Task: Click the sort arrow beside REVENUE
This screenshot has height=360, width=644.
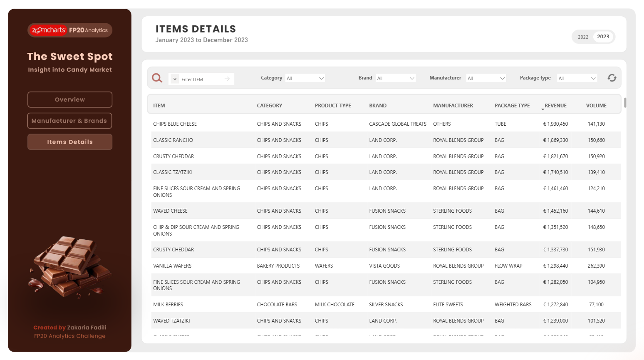Action: pyautogui.click(x=542, y=109)
